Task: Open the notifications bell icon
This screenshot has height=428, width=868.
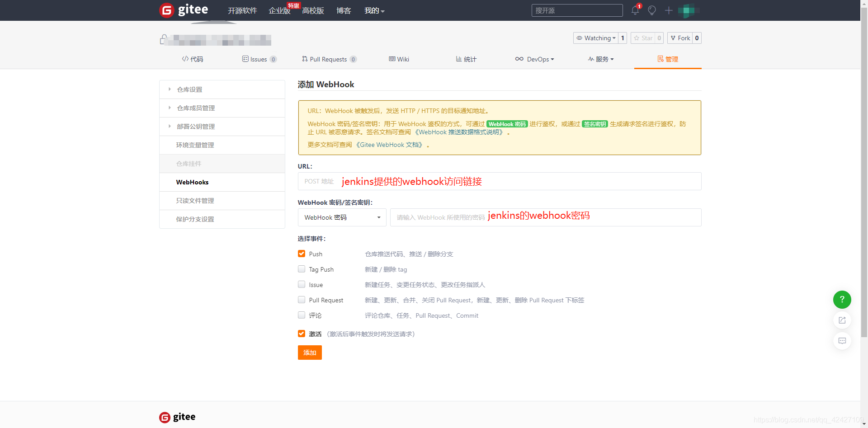Action: click(635, 10)
